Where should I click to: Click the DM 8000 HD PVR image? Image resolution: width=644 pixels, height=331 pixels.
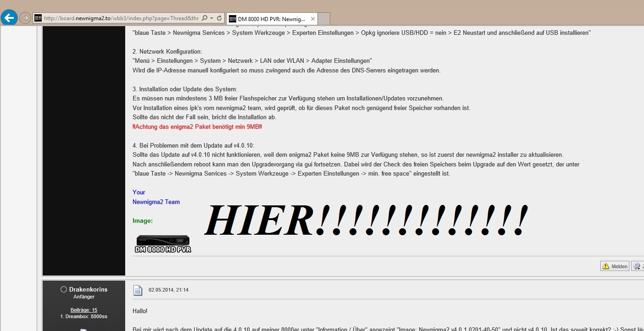pos(163,244)
